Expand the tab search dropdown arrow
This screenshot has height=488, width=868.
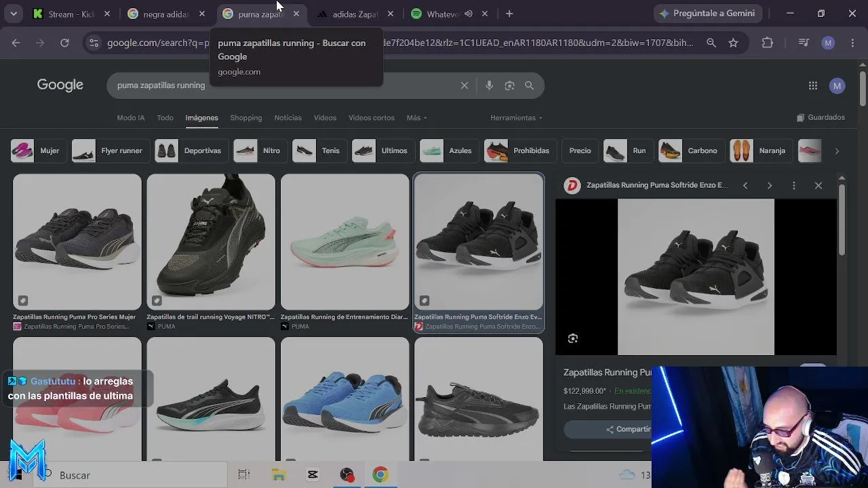(14, 14)
